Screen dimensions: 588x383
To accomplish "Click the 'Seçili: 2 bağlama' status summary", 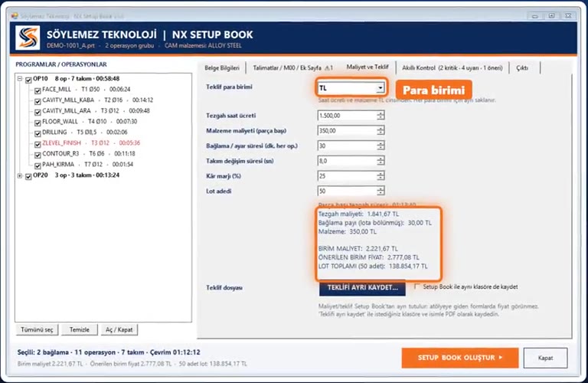I will coord(109,352).
